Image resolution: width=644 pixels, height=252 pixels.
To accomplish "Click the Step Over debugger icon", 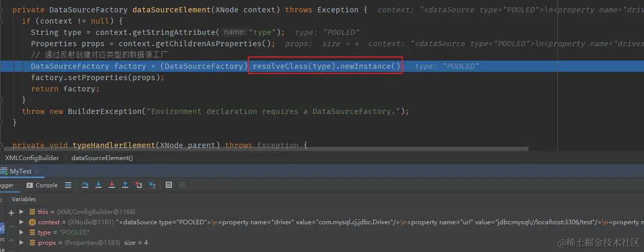I will pyautogui.click(x=85, y=185).
